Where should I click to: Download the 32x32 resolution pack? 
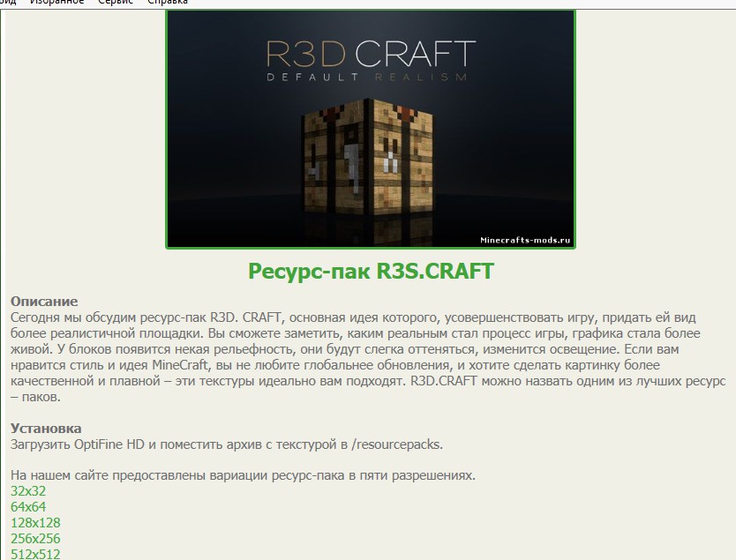point(28,491)
